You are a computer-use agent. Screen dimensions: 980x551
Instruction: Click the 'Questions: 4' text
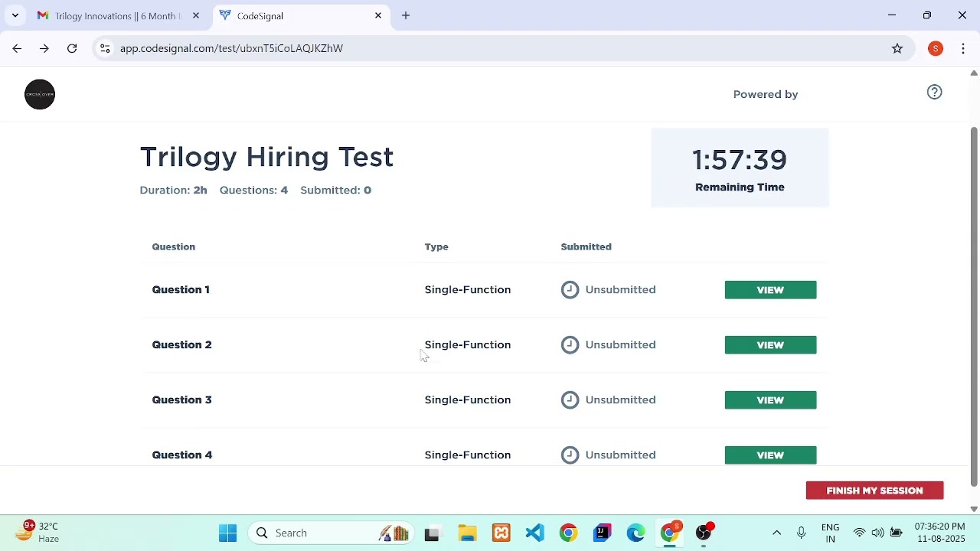253,190
